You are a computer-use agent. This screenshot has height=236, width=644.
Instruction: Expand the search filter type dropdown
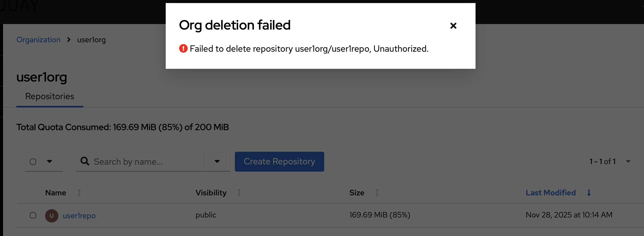pyautogui.click(x=217, y=161)
